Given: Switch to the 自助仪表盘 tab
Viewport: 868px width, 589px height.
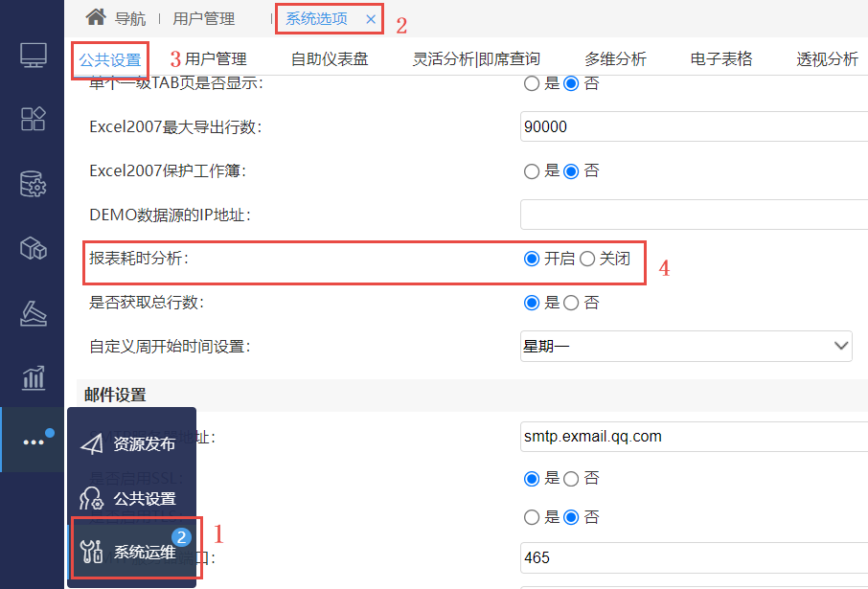Looking at the screenshot, I should tap(330, 58).
